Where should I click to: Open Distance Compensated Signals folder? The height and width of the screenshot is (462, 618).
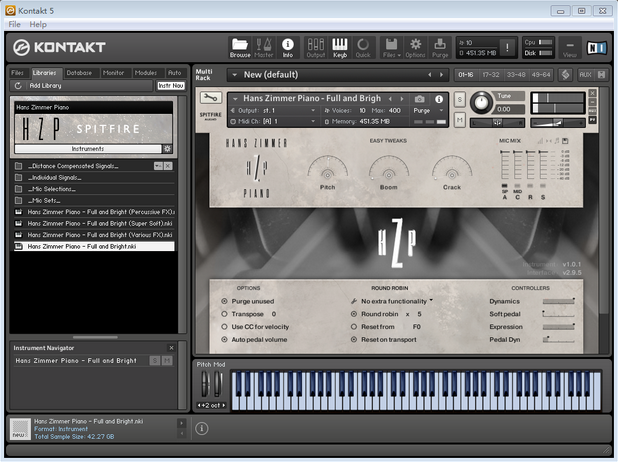73,166
